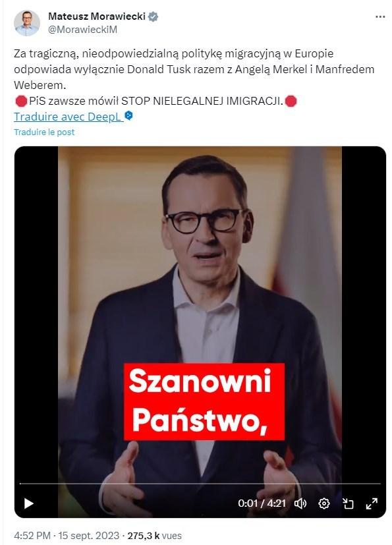This screenshot has height=545, width=392.
Task: Click the picture-in-picture icon in the video controls
Action: point(348,503)
